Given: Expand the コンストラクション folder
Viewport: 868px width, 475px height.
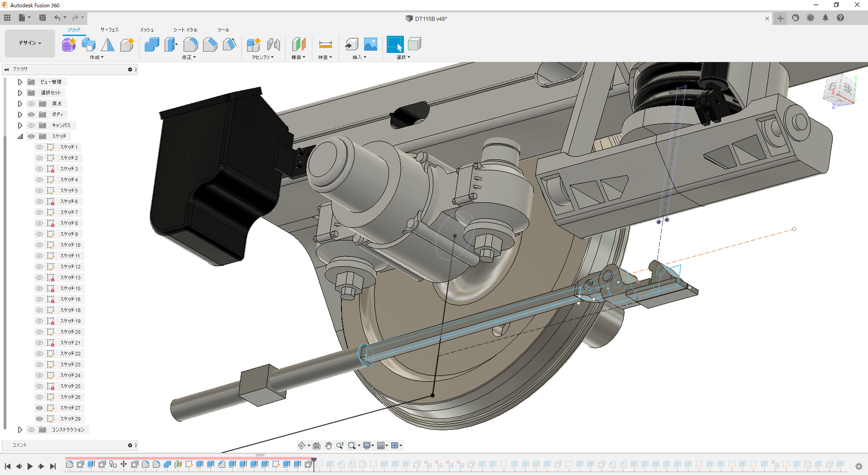Looking at the screenshot, I should [x=20, y=430].
